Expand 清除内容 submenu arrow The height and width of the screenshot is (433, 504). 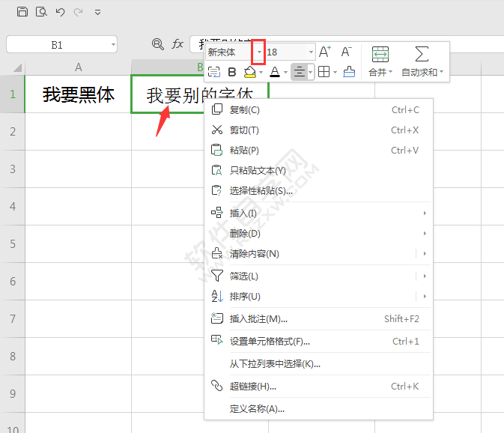point(425,254)
